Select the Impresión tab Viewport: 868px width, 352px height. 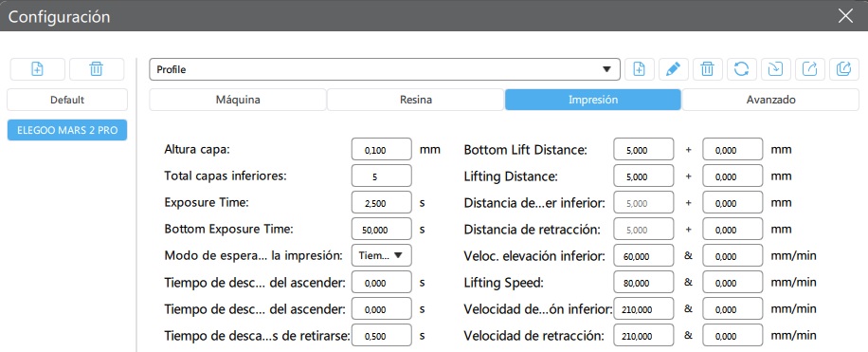pyautogui.click(x=593, y=100)
